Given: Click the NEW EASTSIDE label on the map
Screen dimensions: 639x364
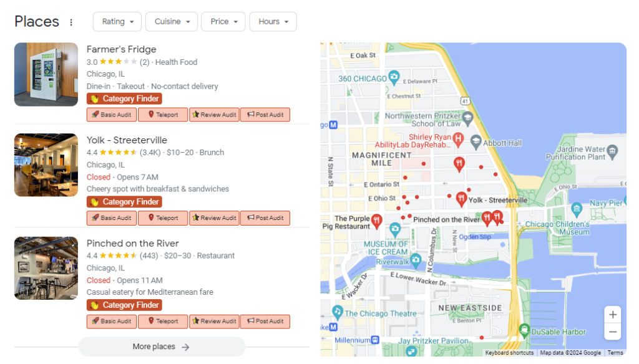Looking at the screenshot, I should tap(471, 309).
